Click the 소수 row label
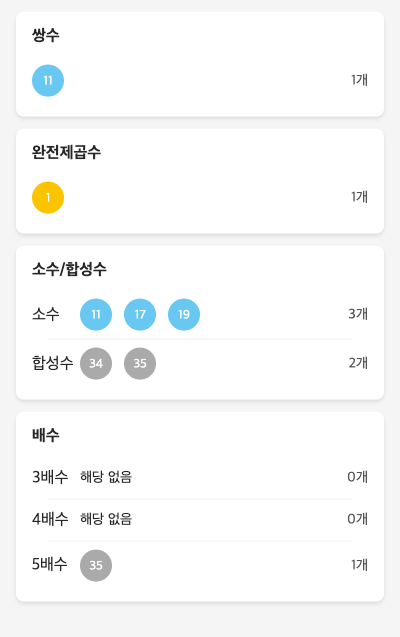 [x=45, y=314]
